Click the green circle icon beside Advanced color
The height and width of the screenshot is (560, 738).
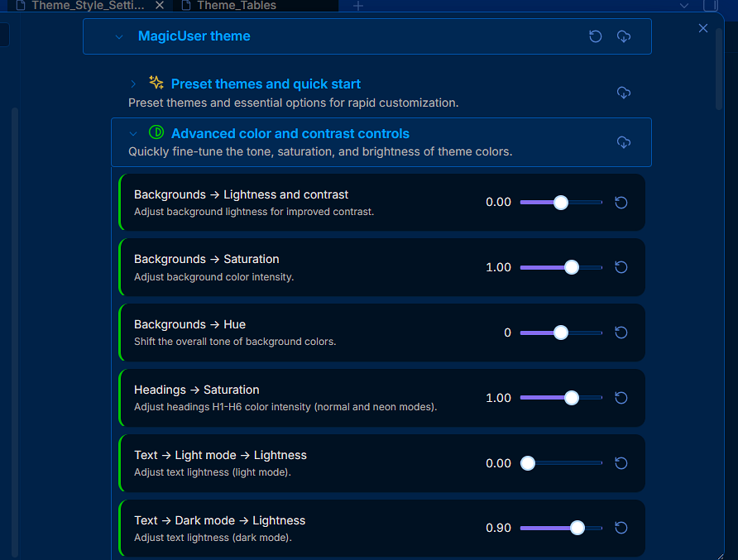(x=156, y=132)
